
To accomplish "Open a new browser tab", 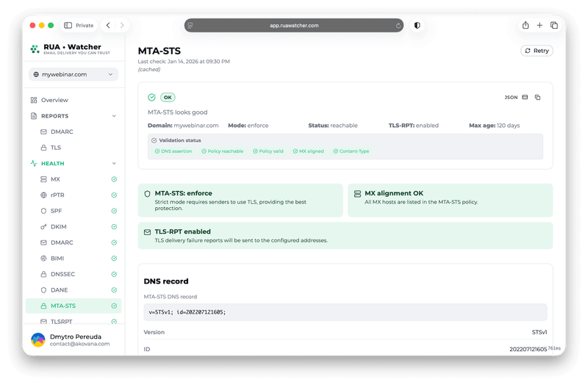I will pos(539,25).
